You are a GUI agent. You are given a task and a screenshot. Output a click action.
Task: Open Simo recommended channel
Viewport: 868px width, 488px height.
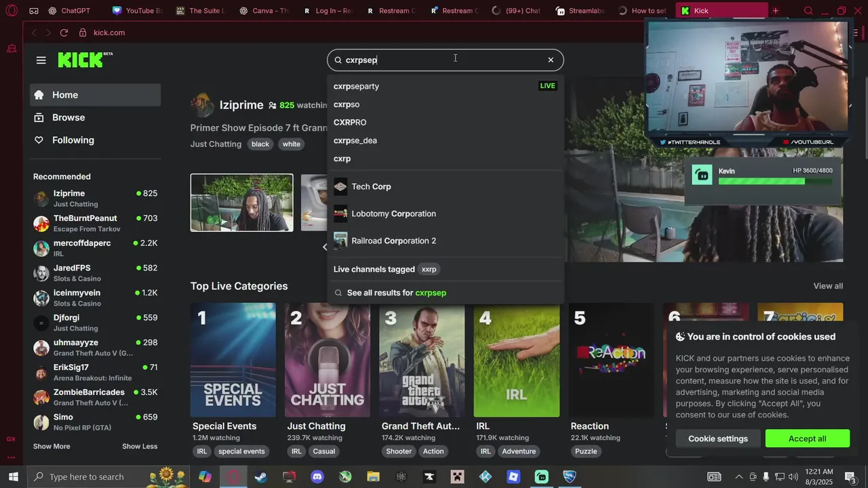tap(95, 422)
